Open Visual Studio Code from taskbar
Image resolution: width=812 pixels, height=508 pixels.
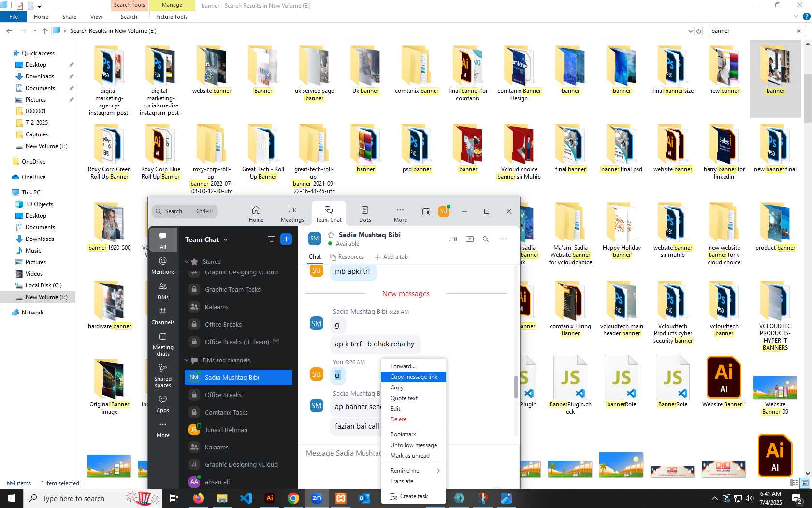point(246,498)
